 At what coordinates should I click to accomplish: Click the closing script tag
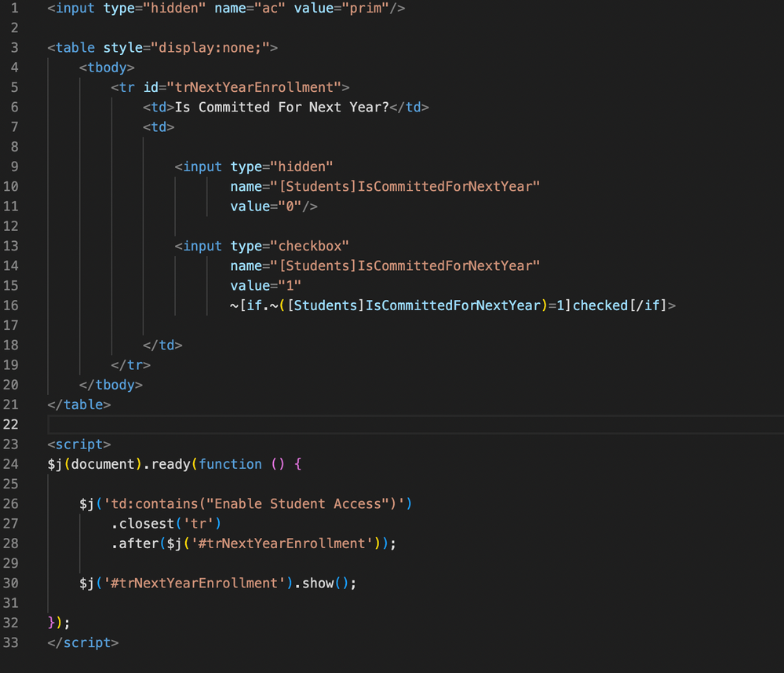click(83, 642)
